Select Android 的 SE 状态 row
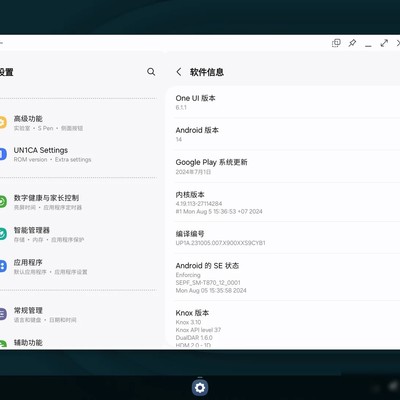 click(287, 277)
